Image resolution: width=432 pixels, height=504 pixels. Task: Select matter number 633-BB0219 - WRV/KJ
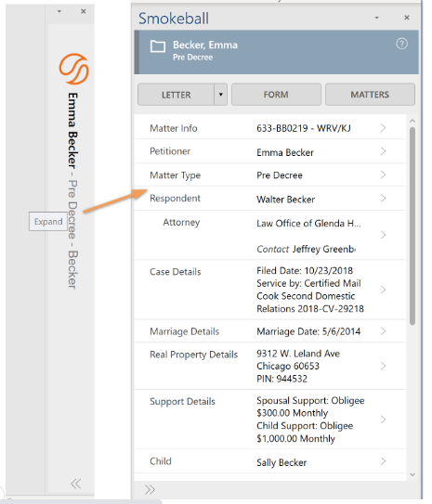(x=304, y=128)
